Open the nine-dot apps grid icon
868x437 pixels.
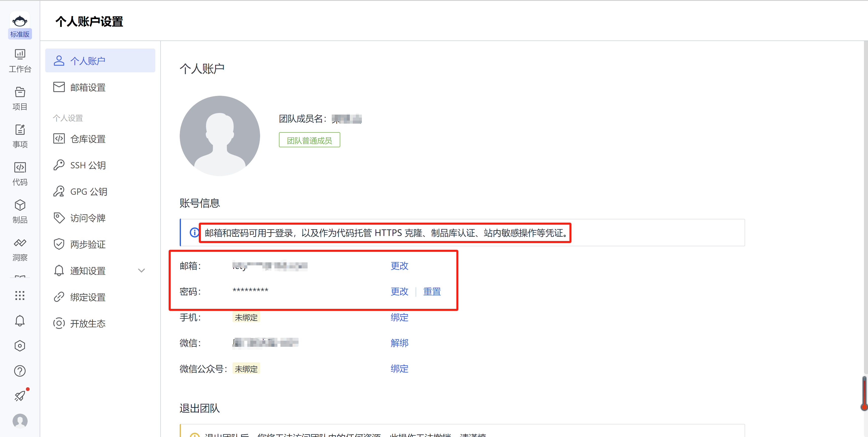click(x=20, y=296)
